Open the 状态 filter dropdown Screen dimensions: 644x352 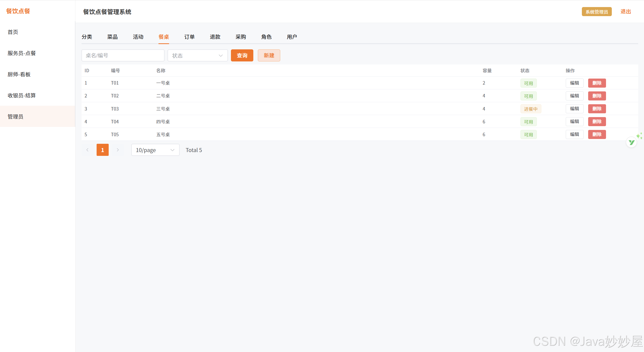pos(197,55)
